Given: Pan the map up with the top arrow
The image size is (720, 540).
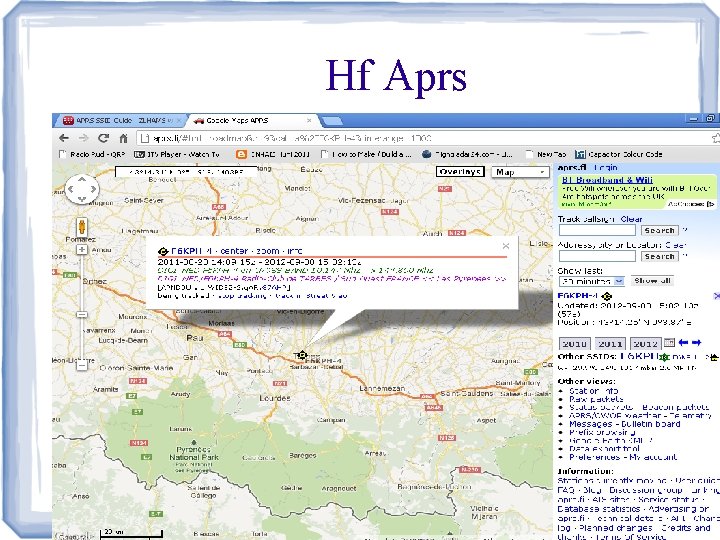Looking at the screenshot, I should pyautogui.click(x=82, y=179).
